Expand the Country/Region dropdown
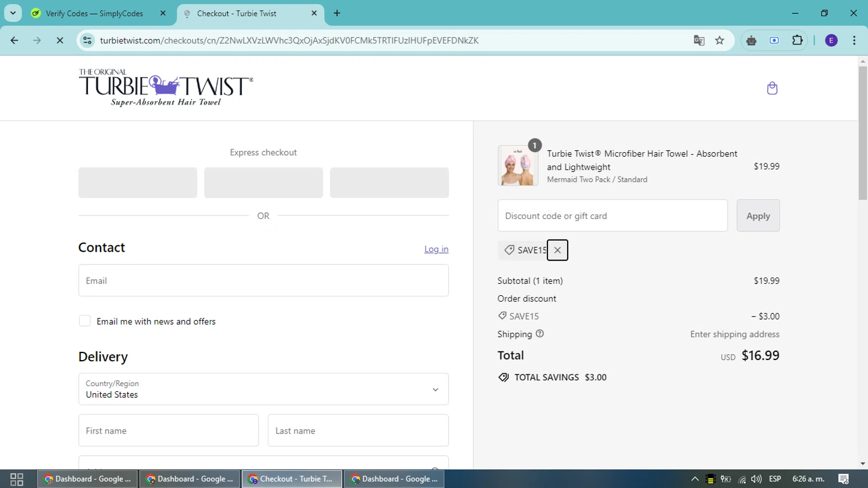868x488 pixels. pyautogui.click(x=263, y=389)
